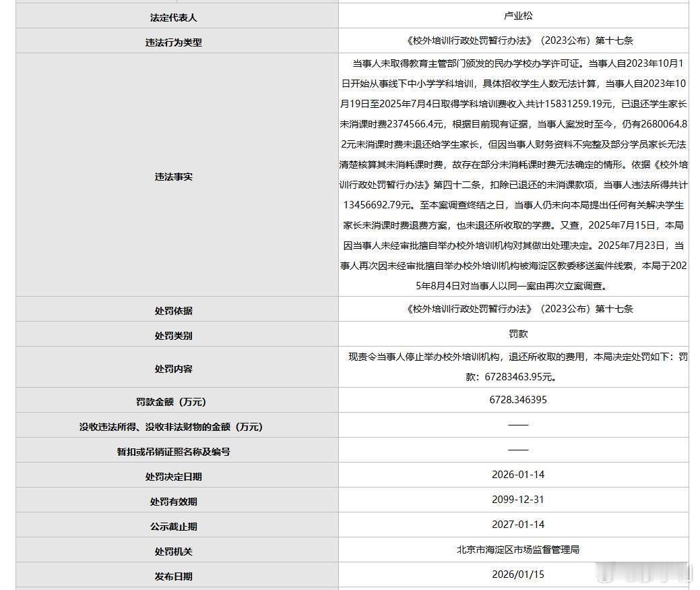
Task: Select the 处罚决定日期 value 2026-01-14
Action: [x=518, y=475]
